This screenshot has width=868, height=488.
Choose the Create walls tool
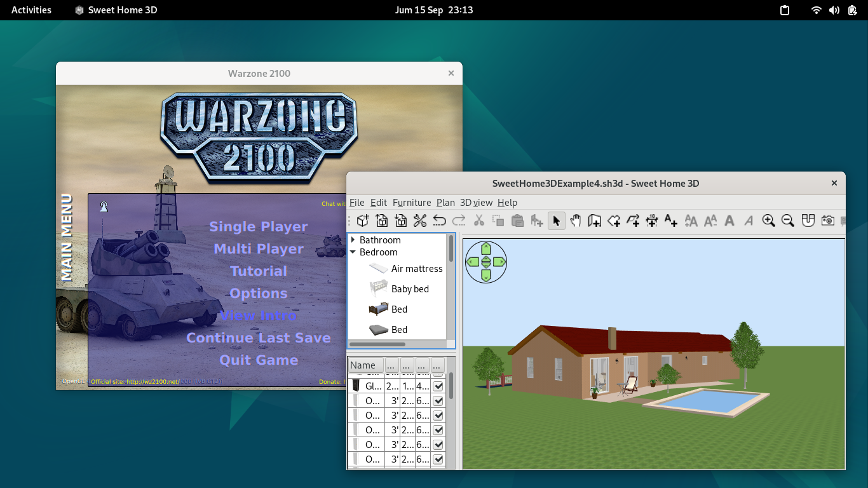click(x=595, y=220)
